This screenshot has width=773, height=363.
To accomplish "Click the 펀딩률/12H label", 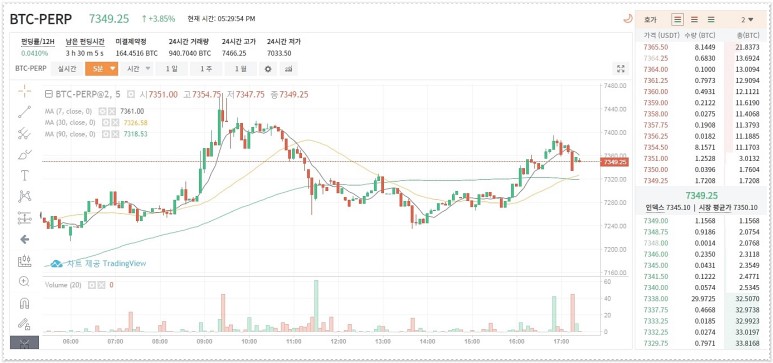I will (x=37, y=42).
